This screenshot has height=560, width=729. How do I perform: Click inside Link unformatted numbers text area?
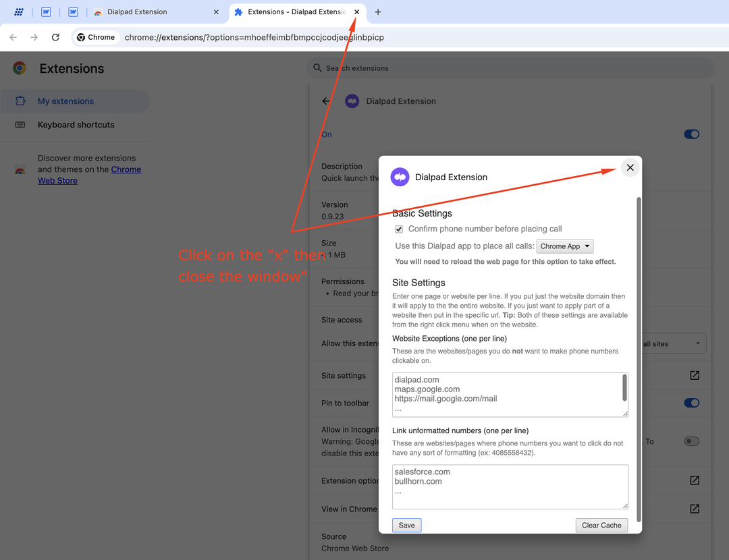tap(510, 486)
